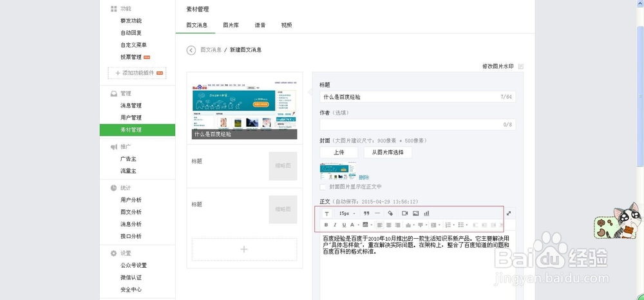Viewport: 644px width, 300px height.
Task: Insert a video using the camera icon
Action: (x=405, y=213)
